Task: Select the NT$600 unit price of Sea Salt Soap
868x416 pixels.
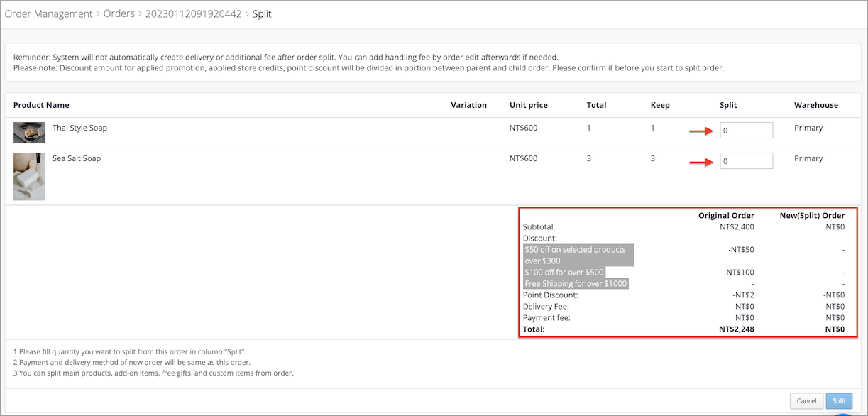Action: (524, 158)
